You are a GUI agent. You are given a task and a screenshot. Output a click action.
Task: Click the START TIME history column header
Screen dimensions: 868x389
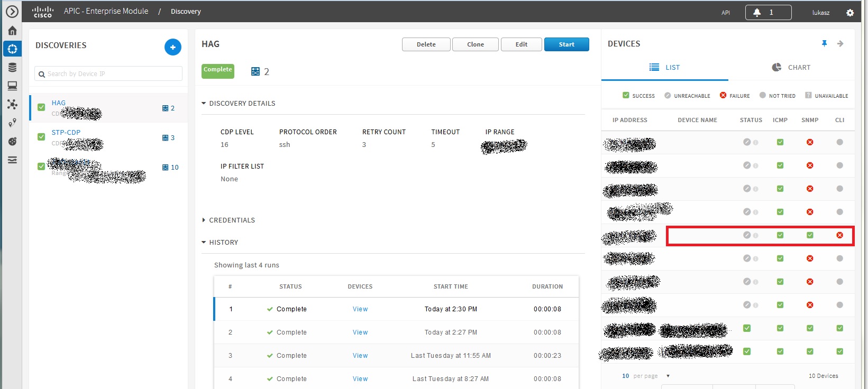pos(451,286)
